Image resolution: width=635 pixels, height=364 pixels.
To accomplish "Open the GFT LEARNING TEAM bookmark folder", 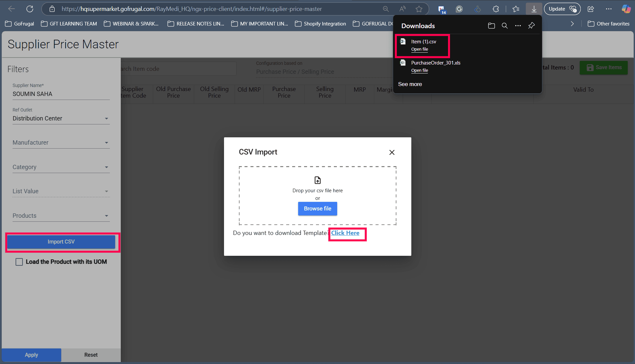I will [69, 24].
